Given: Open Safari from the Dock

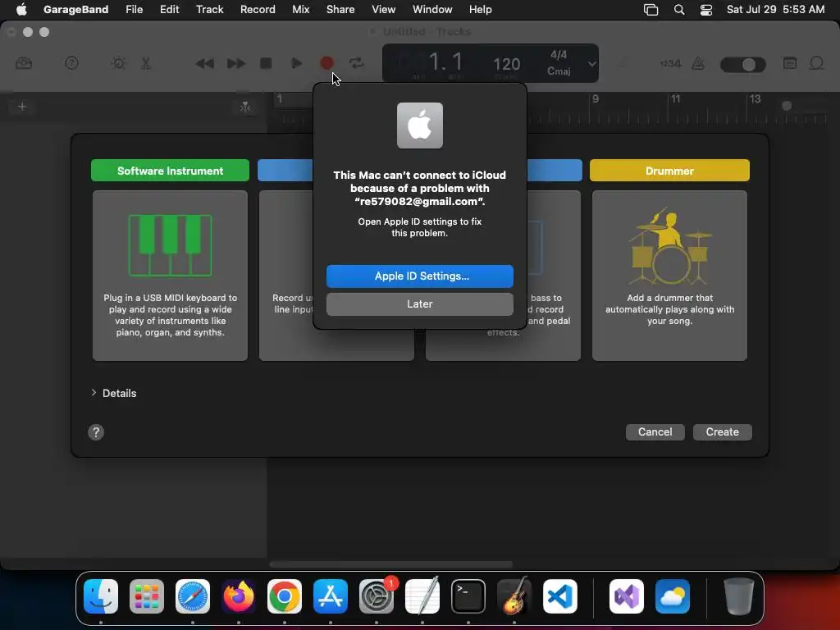Looking at the screenshot, I should tap(193, 596).
